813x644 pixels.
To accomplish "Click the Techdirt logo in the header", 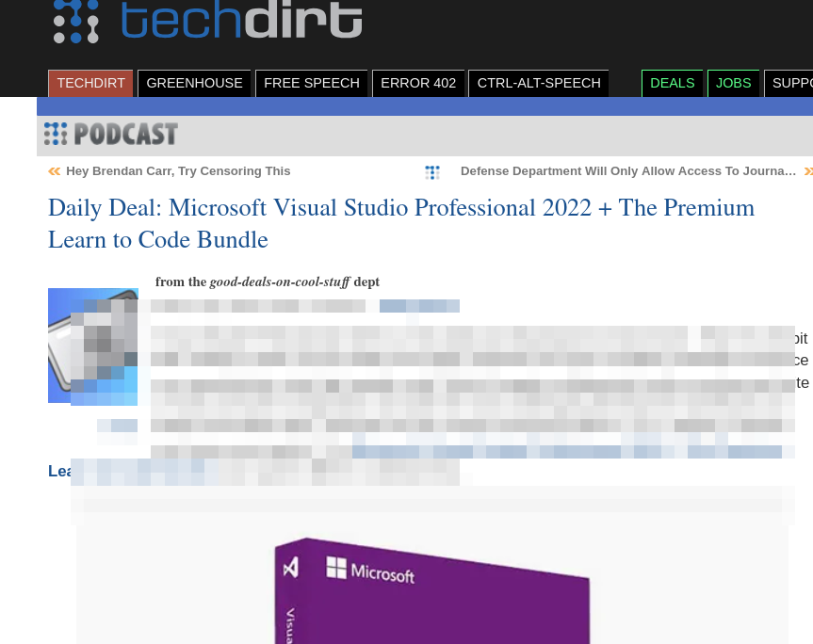I will click(207, 21).
